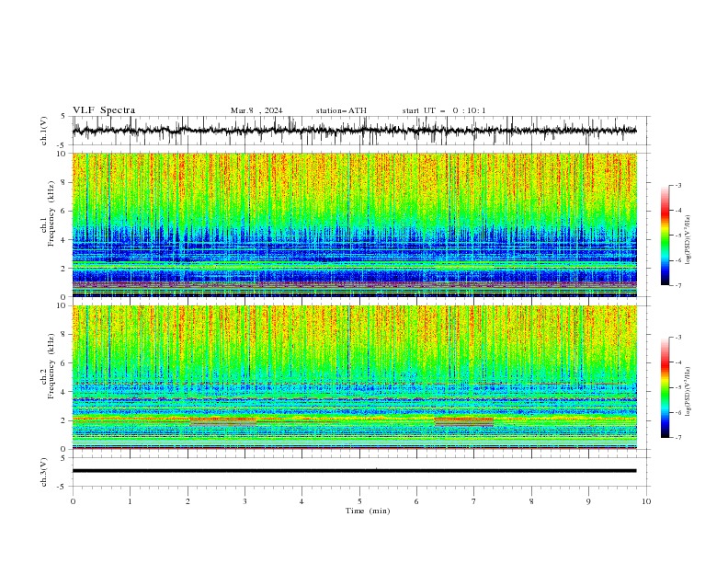Image resolution: width=728 pixels, height=563 pixels.
Task: Click inside the ch.2 spectrogram panel
Action: click(x=354, y=377)
